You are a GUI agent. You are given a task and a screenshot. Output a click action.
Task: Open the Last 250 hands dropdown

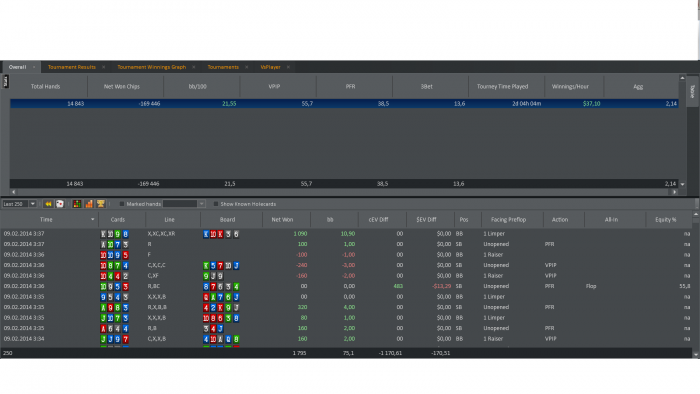click(x=33, y=204)
